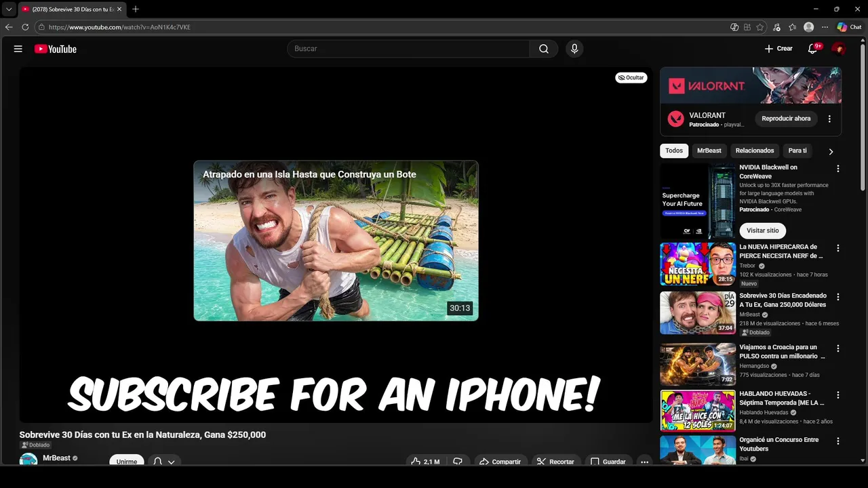Image resolution: width=868 pixels, height=488 pixels.
Task: Open options for HABLANDO HUEVADAS video
Action: point(837,394)
